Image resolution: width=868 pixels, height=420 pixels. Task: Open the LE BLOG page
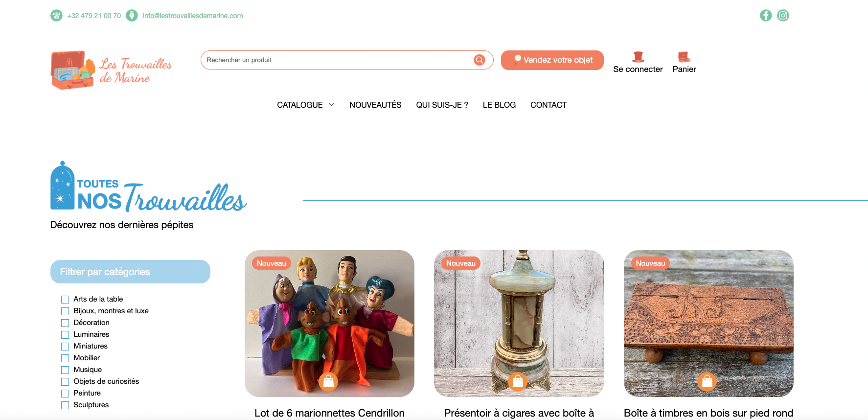499,105
